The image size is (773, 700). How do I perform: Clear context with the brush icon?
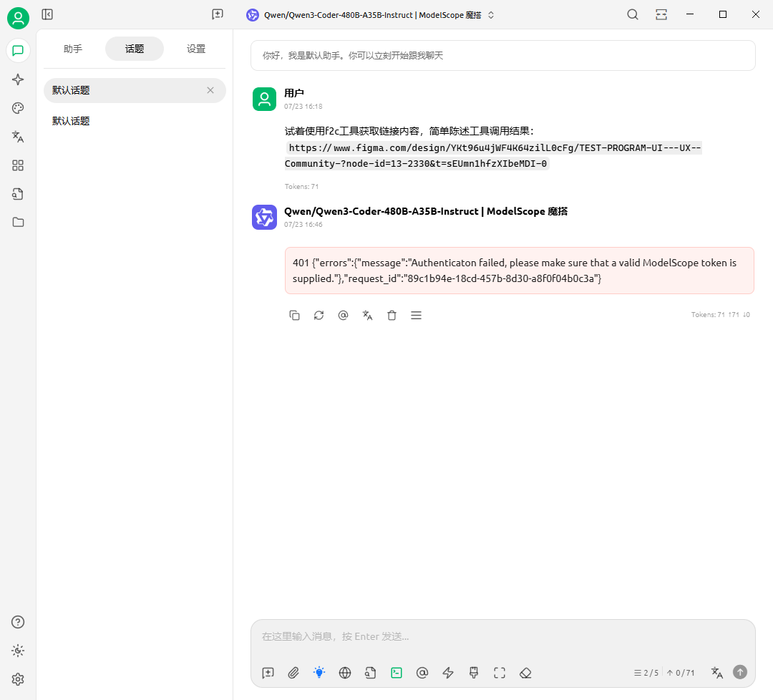pos(474,673)
